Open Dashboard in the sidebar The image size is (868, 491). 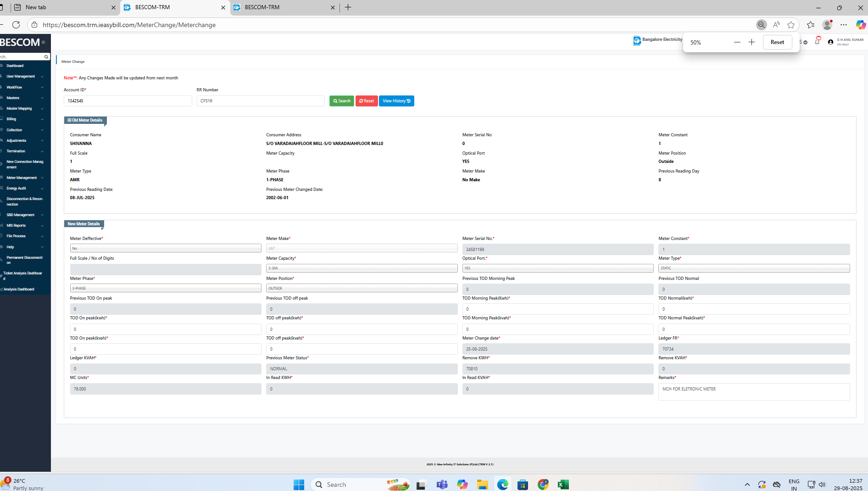tap(15, 66)
